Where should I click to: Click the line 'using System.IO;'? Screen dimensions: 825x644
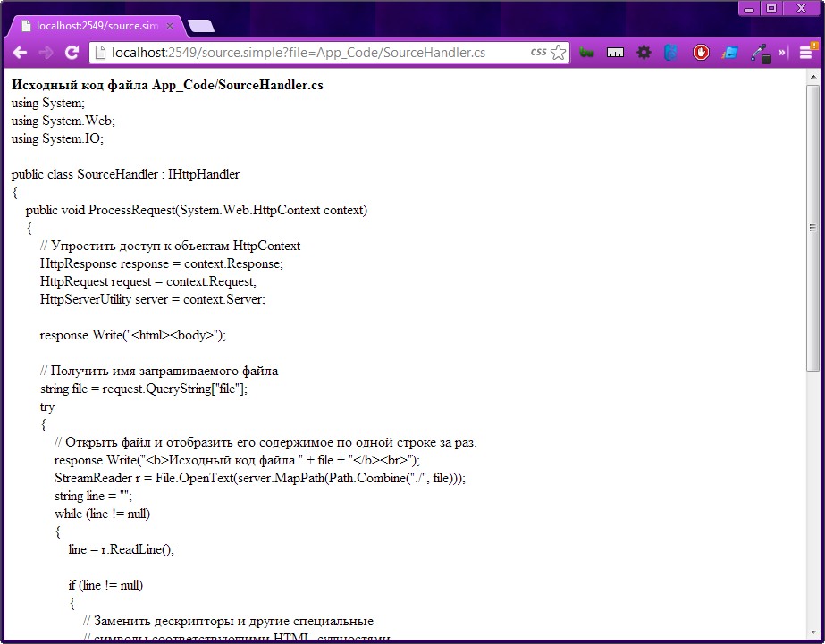point(57,138)
